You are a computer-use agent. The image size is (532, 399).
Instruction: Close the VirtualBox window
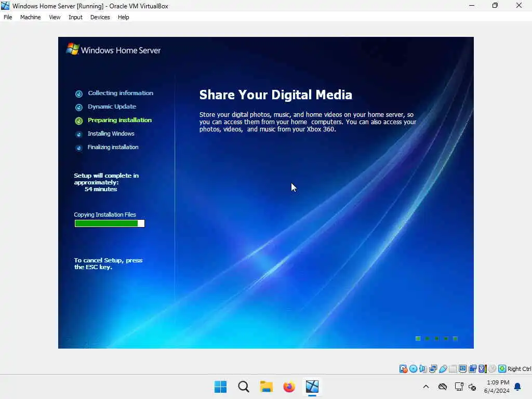click(519, 5)
